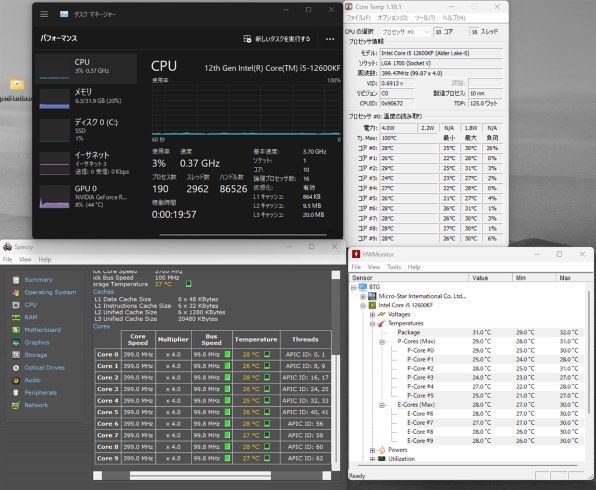This screenshot has width=596, height=490.
Task: Click Core 0 bus speed green indicator
Action: point(227,354)
